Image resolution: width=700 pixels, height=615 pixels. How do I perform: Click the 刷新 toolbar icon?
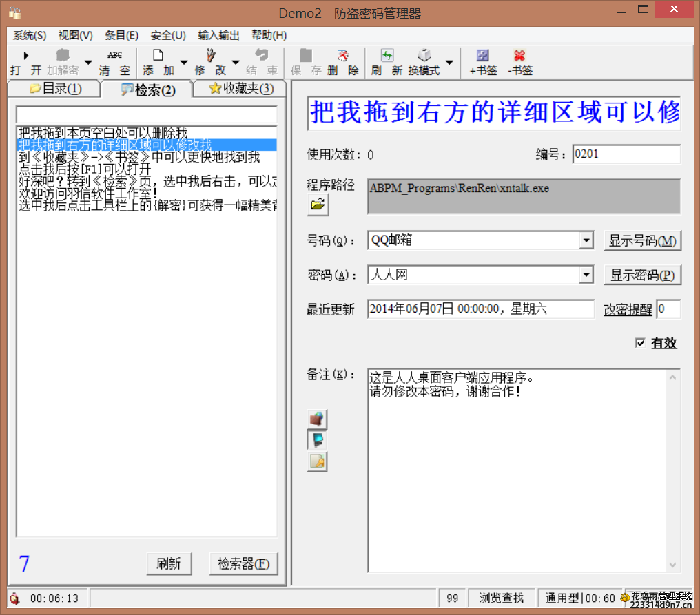387,62
